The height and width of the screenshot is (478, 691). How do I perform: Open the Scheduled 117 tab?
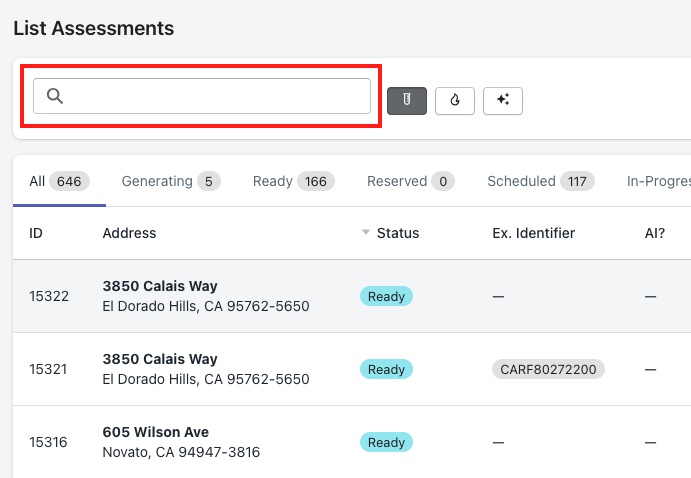click(x=541, y=181)
